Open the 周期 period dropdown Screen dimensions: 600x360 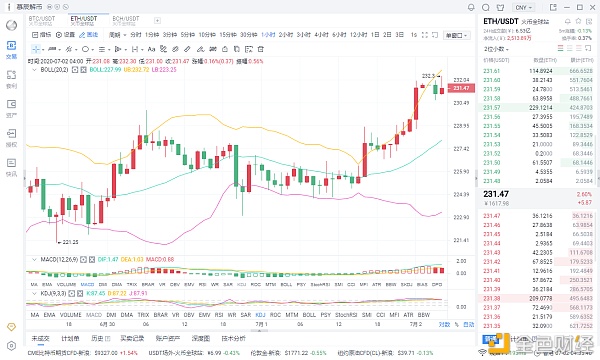tap(117, 35)
